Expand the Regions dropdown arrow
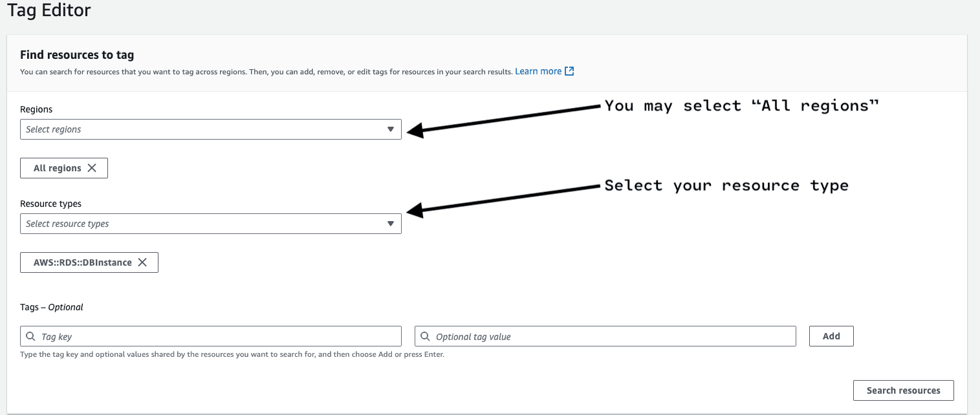980x415 pixels. [x=390, y=129]
